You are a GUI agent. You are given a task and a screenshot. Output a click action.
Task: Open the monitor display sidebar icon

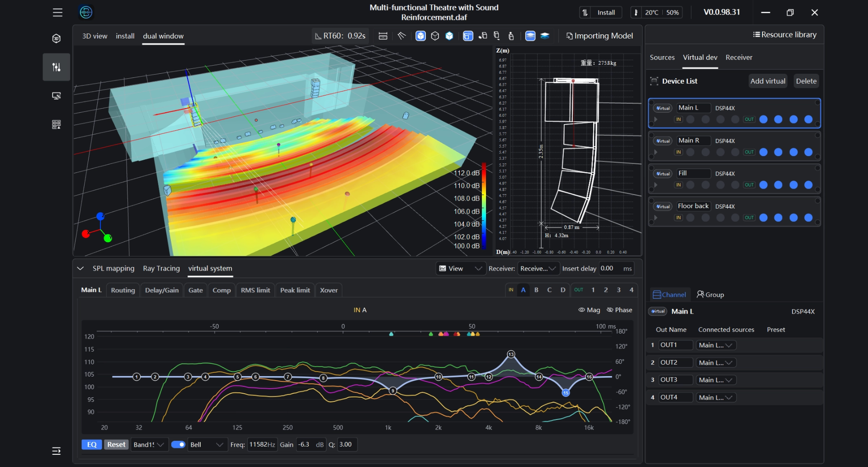tap(57, 96)
